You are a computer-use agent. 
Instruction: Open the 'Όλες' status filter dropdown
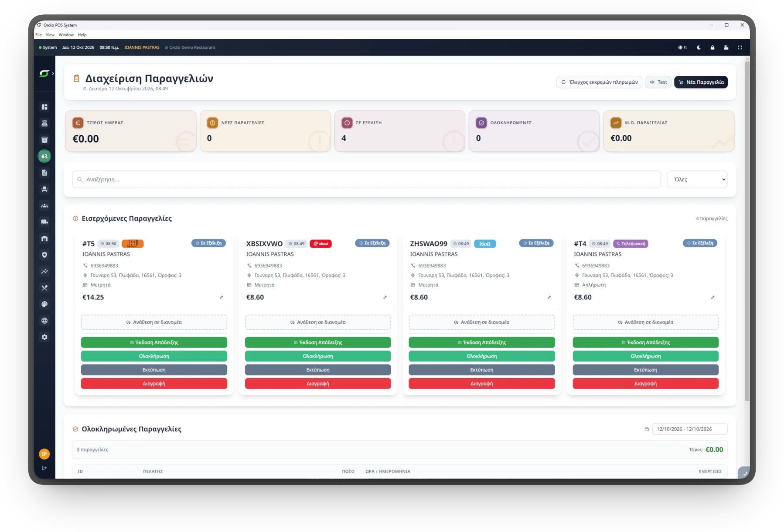tap(697, 179)
